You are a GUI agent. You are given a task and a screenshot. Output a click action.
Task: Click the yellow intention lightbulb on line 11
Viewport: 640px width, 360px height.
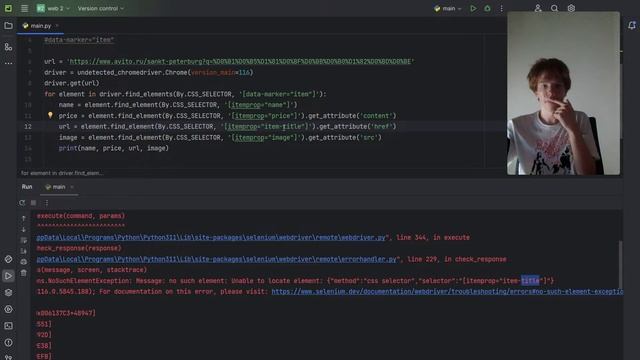(x=50, y=116)
